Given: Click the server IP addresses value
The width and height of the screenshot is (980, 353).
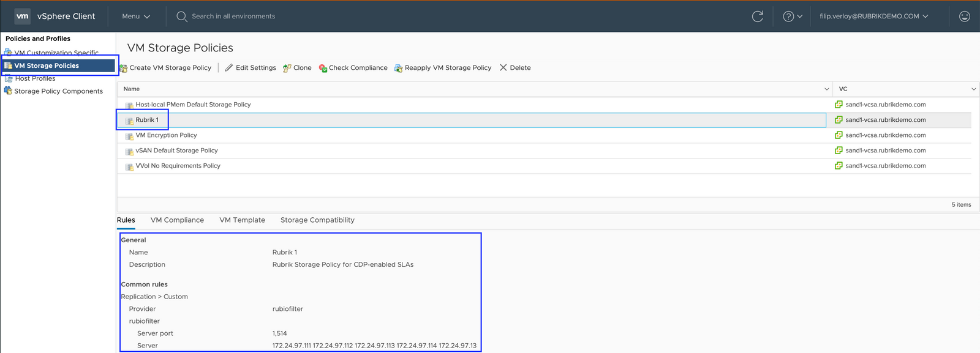Looking at the screenshot, I should pyautogui.click(x=374, y=346).
